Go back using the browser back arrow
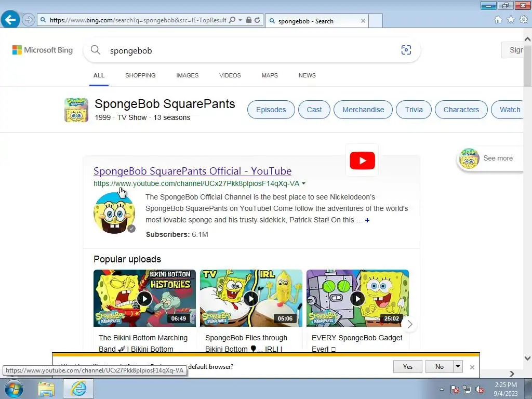The image size is (532, 399). (x=10, y=20)
